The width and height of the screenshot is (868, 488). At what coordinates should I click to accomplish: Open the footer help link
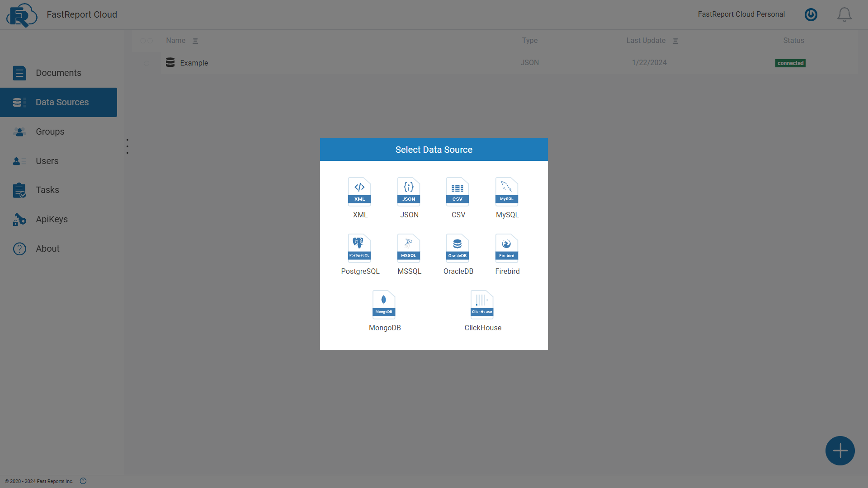83,481
